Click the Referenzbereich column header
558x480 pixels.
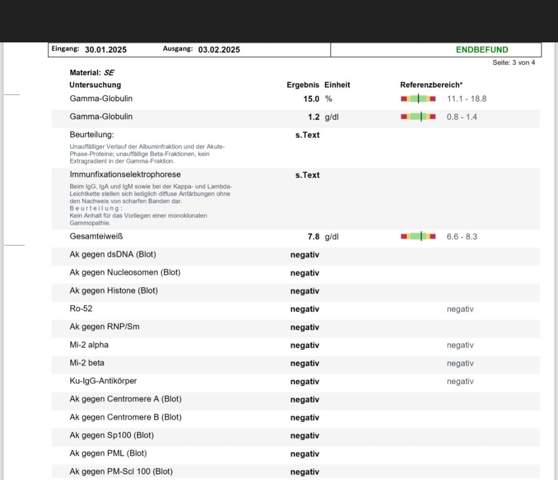(x=431, y=85)
